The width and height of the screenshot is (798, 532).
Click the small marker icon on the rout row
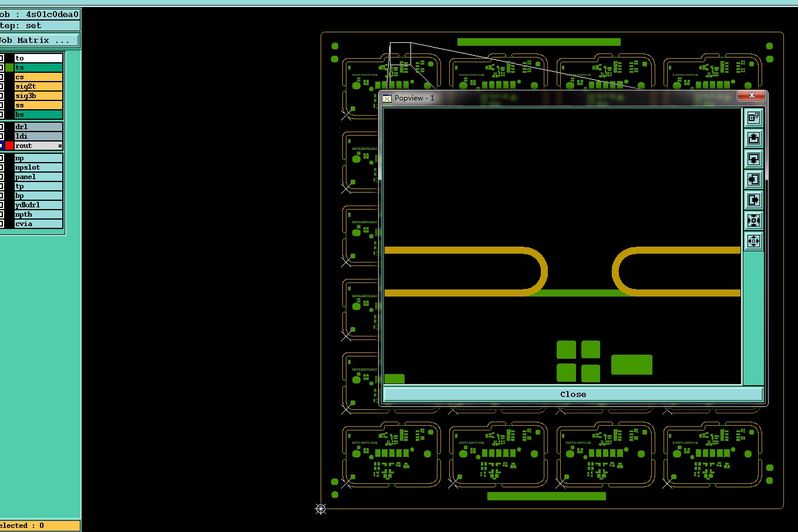tap(60, 146)
